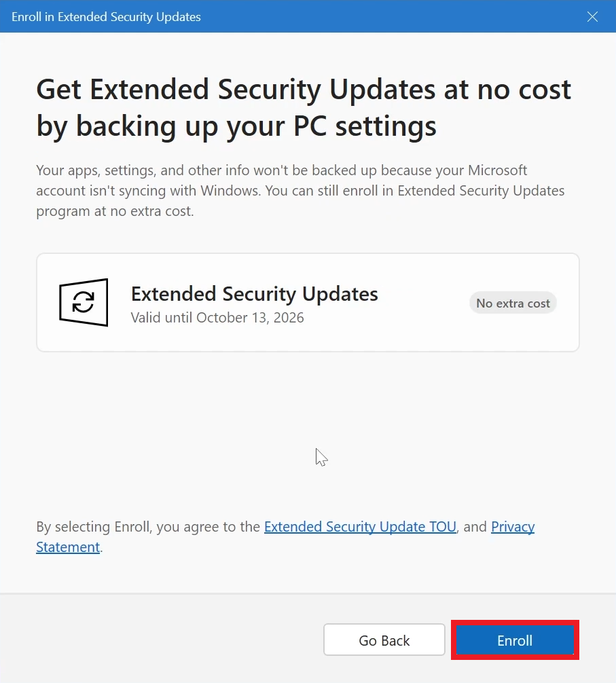
Task: Click the Valid until October 13, 2026 text
Action: [x=217, y=318]
